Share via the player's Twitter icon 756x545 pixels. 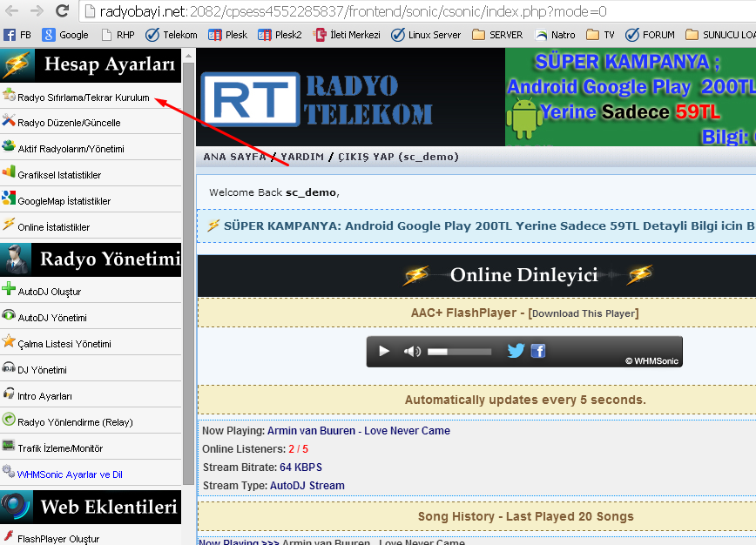coord(516,351)
